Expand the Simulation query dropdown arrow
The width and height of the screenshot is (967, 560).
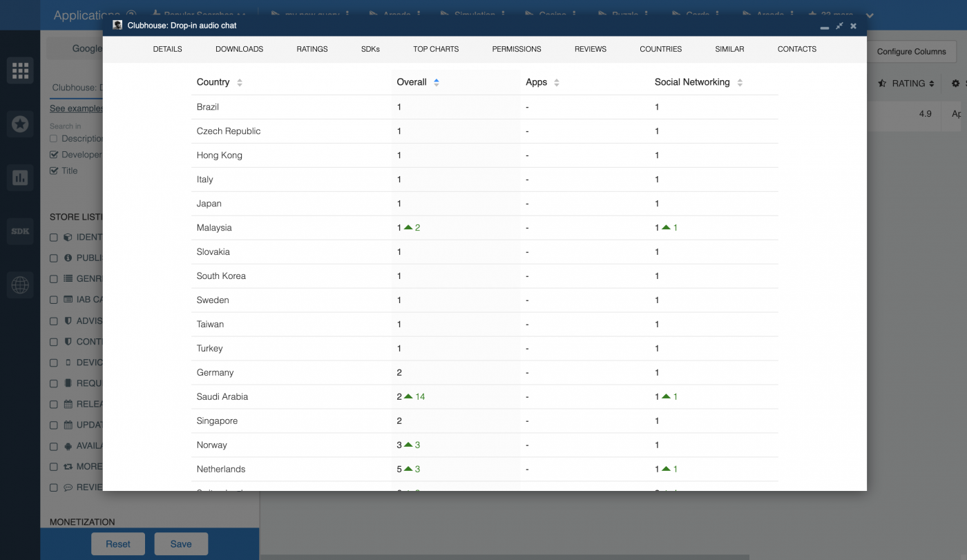[501, 14]
